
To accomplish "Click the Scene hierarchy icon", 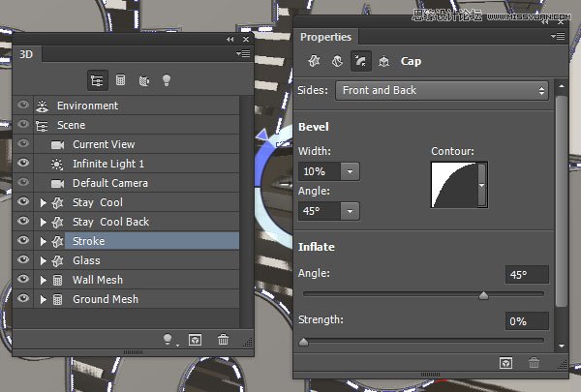I will [42, 126].
